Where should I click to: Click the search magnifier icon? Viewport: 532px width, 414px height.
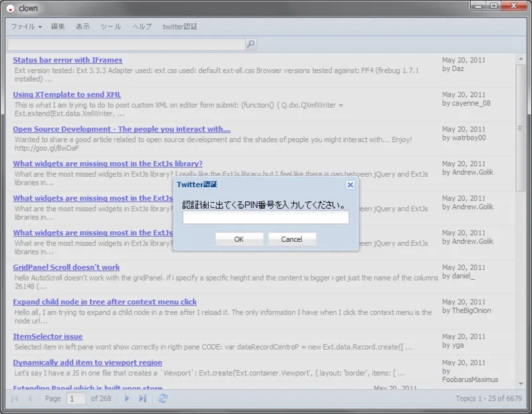tap(251, 45)
